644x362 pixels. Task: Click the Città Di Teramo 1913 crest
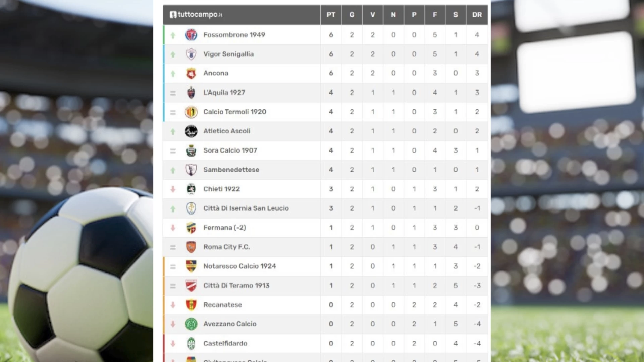[x=191, y=286]
